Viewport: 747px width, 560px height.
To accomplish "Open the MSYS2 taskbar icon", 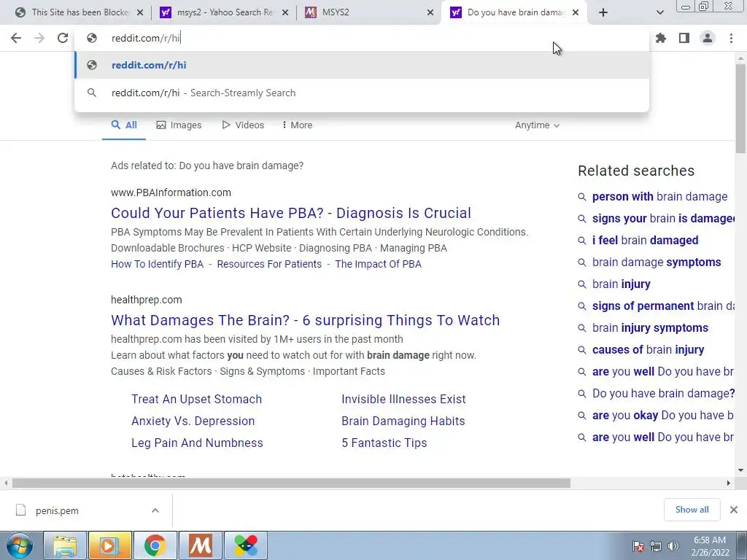I will [x=201, y=545].
